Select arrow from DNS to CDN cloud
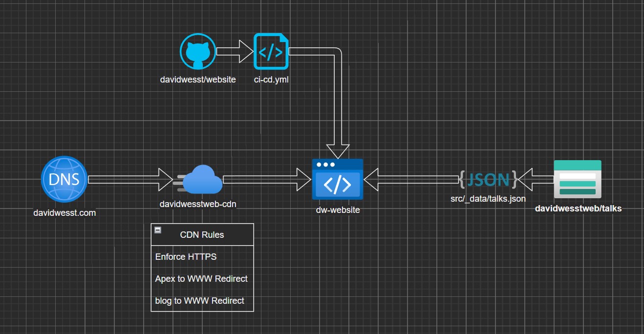This screenshot has width=644, height=334. point(130,179)
